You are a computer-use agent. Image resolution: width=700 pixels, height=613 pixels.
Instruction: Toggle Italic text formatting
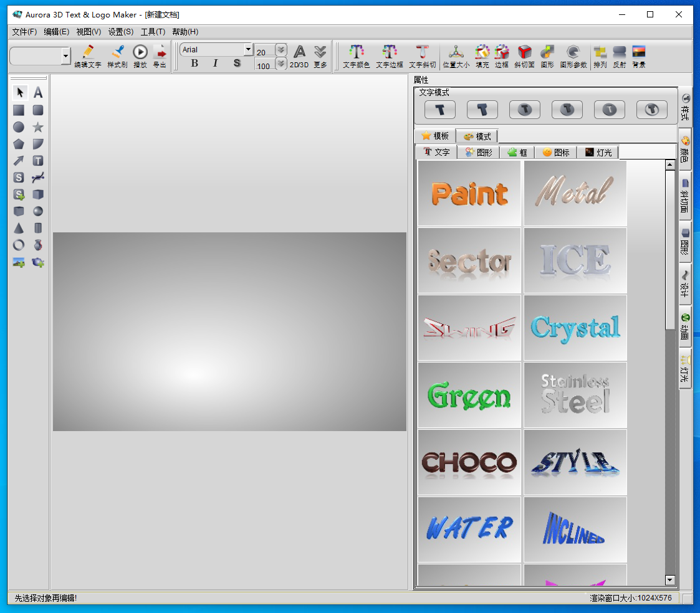[x=216, y=63]
